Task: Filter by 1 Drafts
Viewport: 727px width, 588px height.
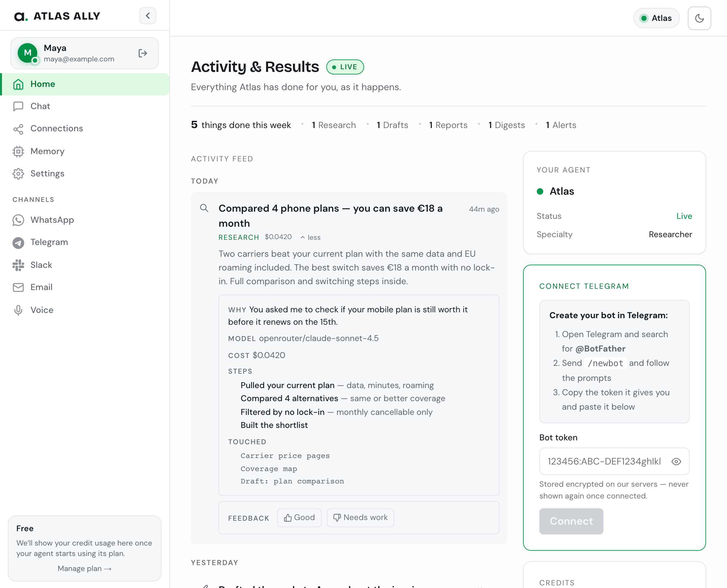Action: (393, 125)
